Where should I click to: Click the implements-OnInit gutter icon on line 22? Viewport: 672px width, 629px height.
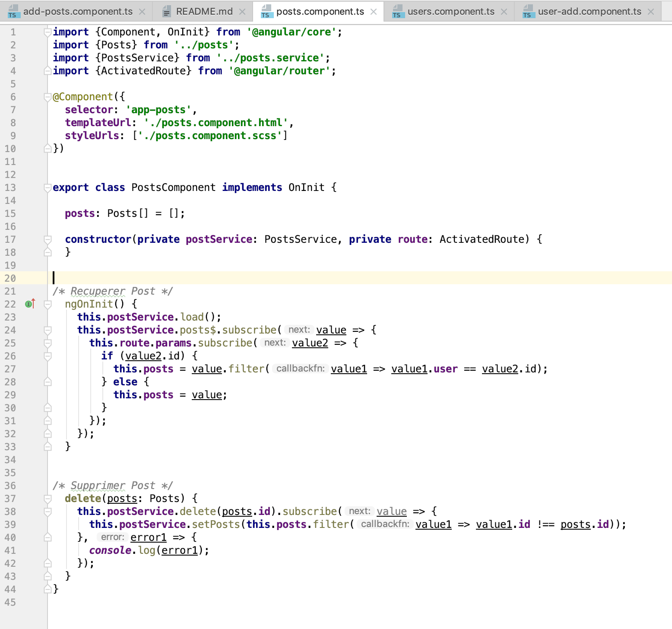tap(29, 304)
